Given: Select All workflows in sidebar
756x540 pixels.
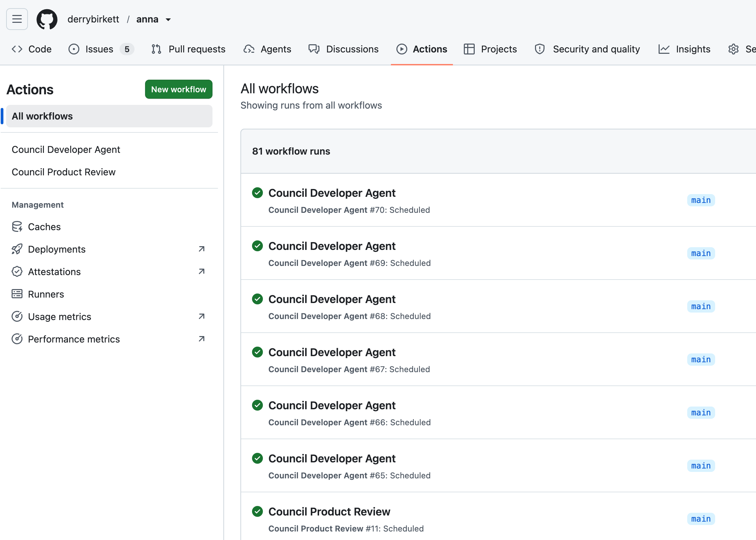Looking at the screenshot, I should tap(109, 116).
